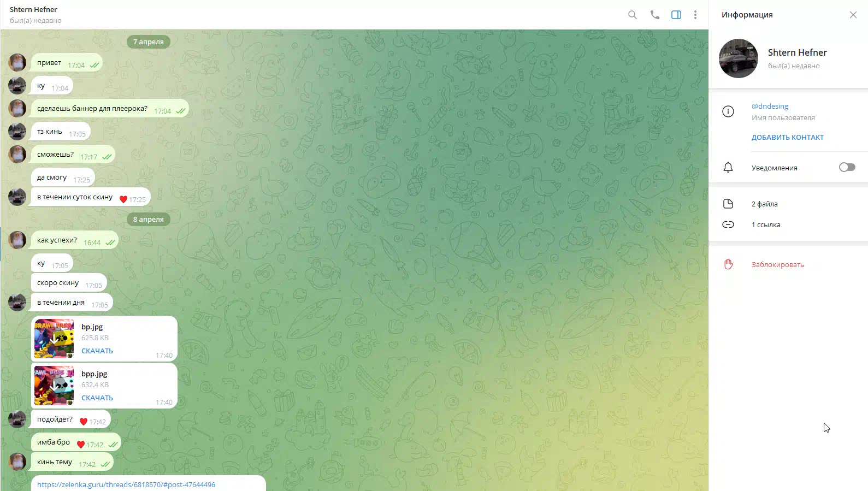Click the avatar beside 'в течении дня'
Viewport: 868px width, 491px height.
click(x=17, y=302)
